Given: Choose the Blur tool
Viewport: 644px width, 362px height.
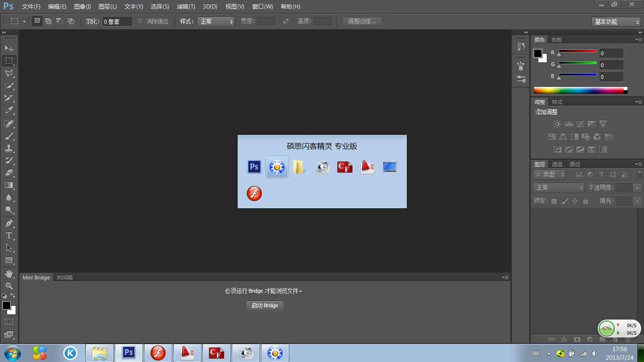Looking at the screenshot, I should point(9,197).
